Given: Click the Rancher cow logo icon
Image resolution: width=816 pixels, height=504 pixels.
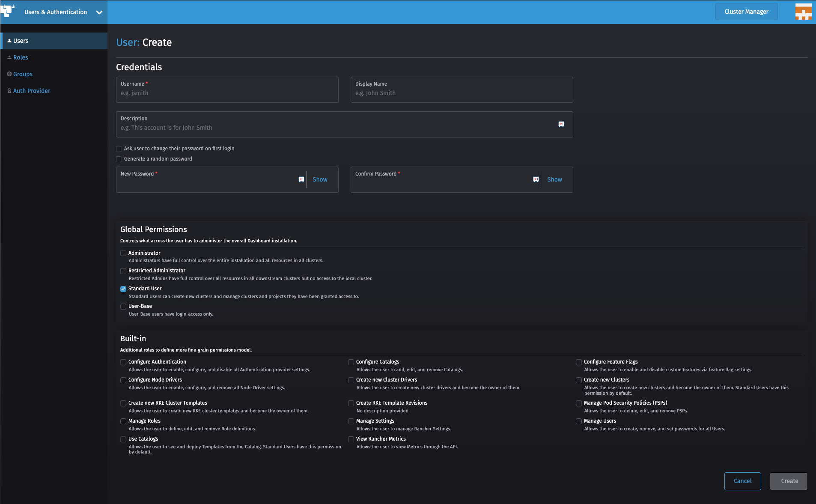Looking at the screenshot, I should [x=8, y=11].
